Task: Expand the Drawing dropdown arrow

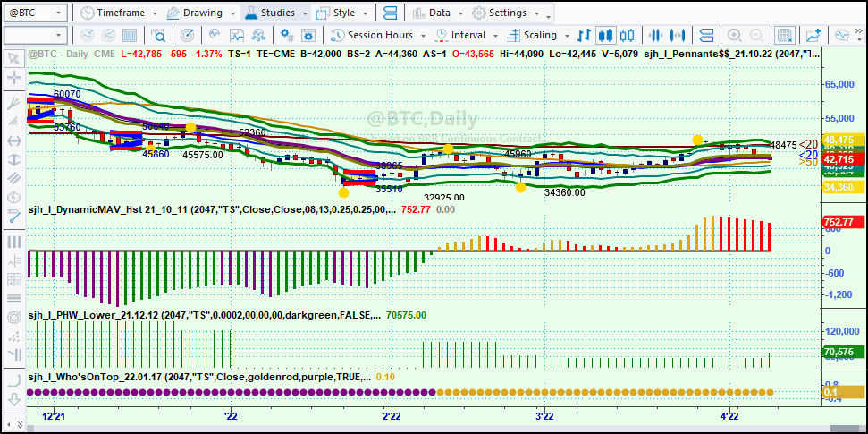Action: [232, 13]
